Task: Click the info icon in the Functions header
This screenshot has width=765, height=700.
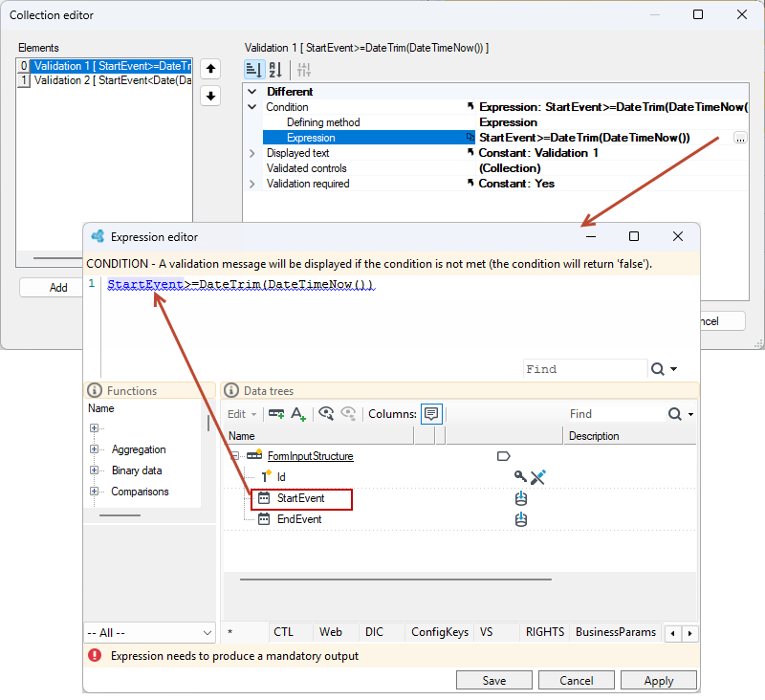Action: [94, 390]
